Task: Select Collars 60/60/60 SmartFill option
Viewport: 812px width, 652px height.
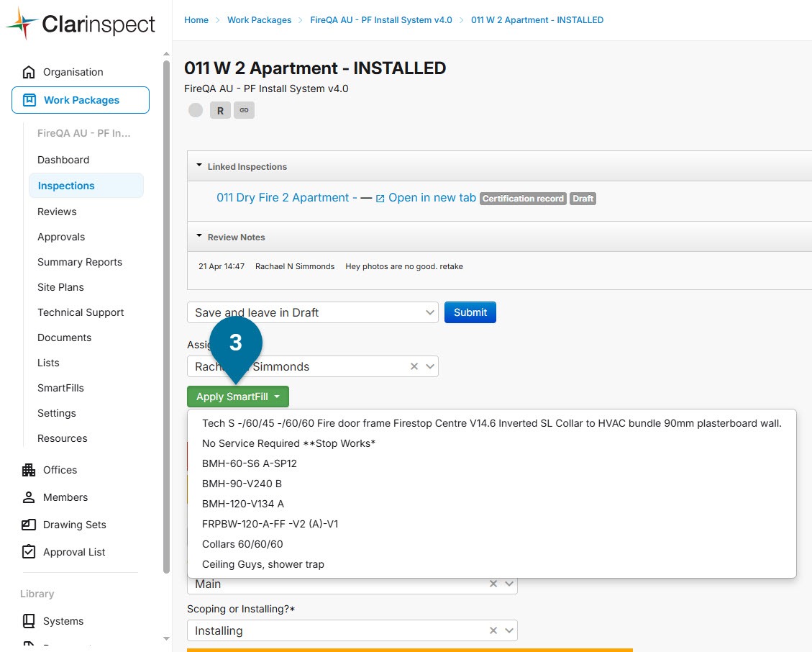Action: (491, 545)
